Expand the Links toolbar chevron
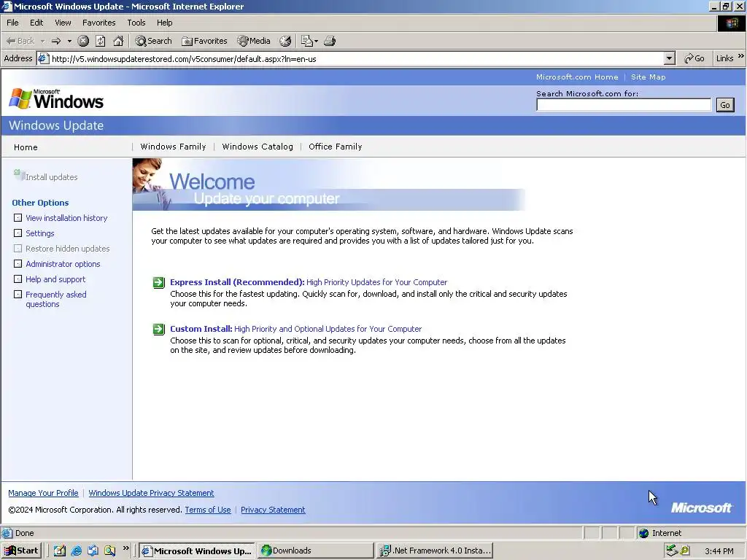Image resolution: width=747 pixels, height=560 pixels. coord(741,56)
